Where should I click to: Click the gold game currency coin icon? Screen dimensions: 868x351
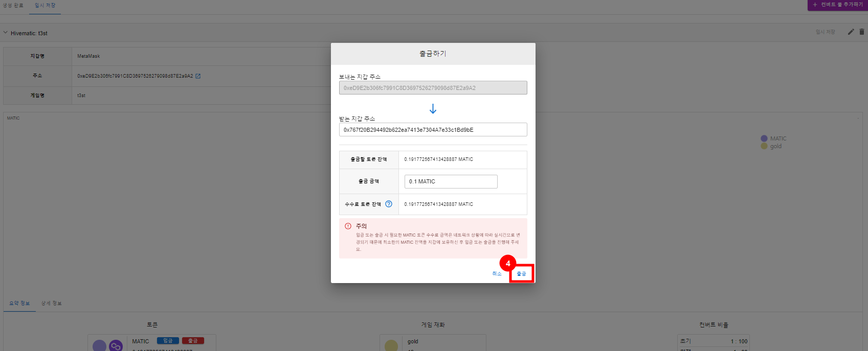click(391, 346)
